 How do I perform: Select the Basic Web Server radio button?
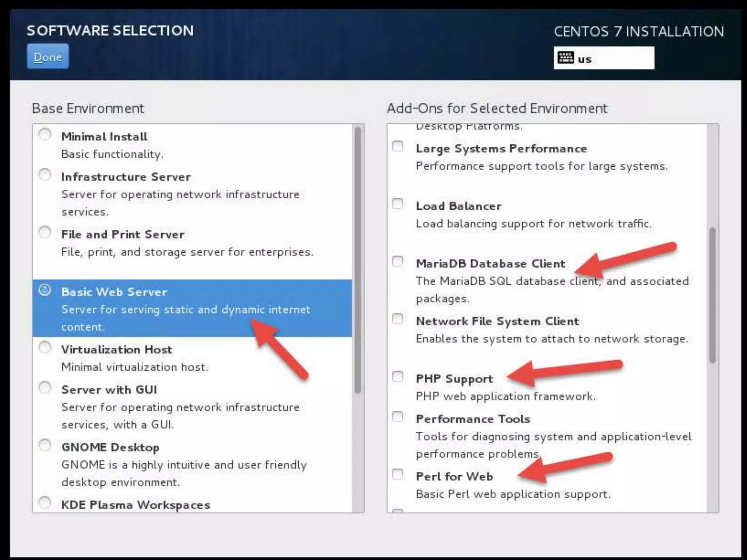(x=45, y=290)
